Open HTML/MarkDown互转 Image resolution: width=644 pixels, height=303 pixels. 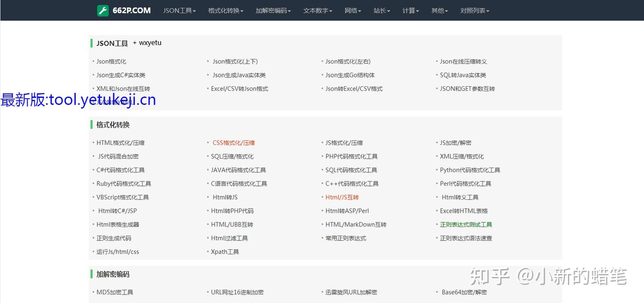pos(356,224)
